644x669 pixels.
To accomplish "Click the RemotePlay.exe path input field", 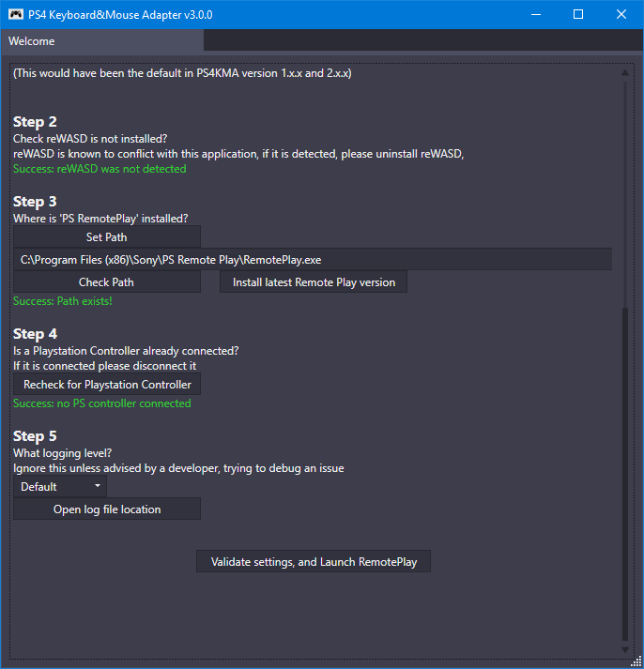I will click(x=313, y=260).
